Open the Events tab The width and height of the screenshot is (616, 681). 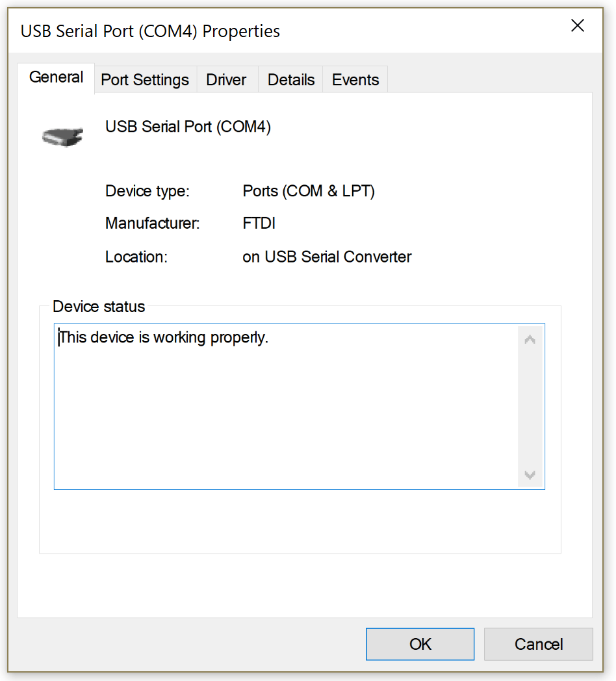[x=355, y=79]
